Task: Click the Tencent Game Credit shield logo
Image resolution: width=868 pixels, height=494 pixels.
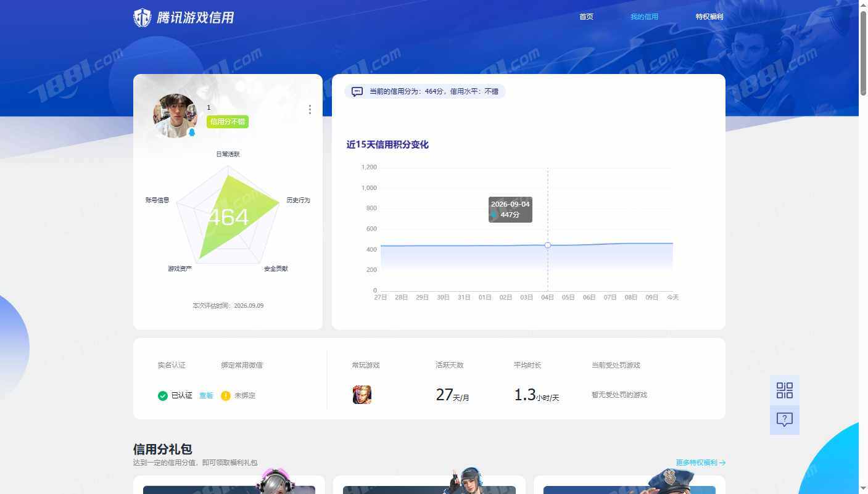Action: click(143, 17)
